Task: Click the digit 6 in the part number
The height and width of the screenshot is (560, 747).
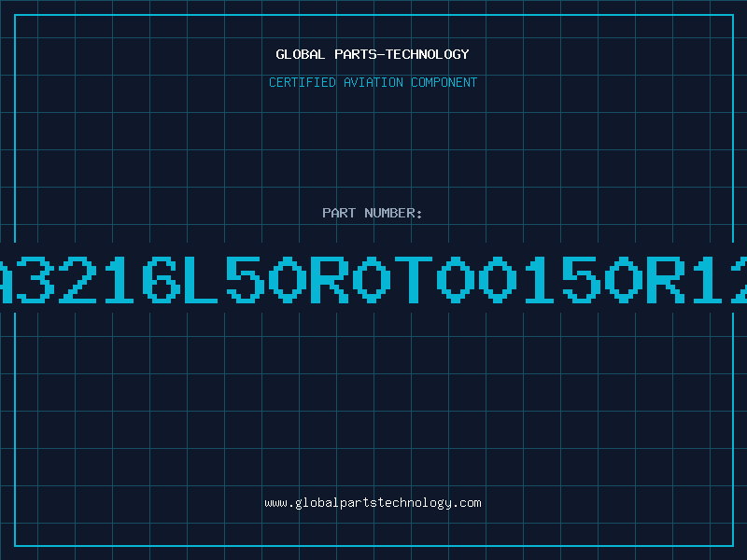Action: click(x=162, y=279)
